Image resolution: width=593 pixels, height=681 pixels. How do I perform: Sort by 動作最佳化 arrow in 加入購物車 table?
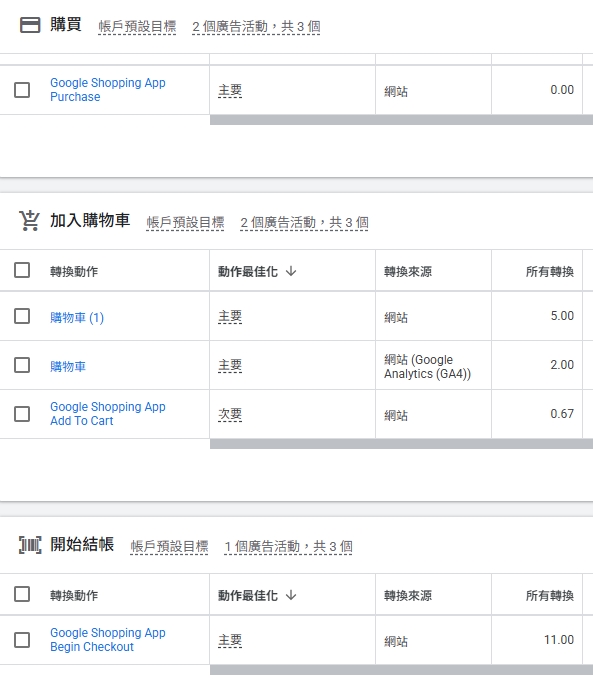coord(291,271)
